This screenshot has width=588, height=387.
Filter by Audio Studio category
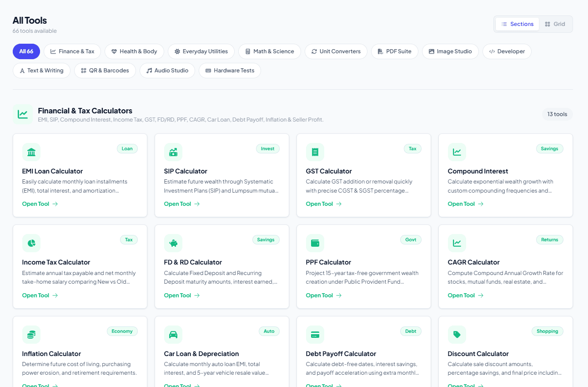coord(167,71)
